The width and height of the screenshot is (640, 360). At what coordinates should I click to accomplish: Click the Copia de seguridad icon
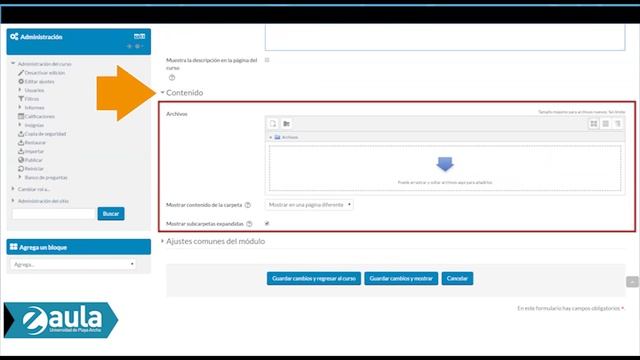(21, 133)
